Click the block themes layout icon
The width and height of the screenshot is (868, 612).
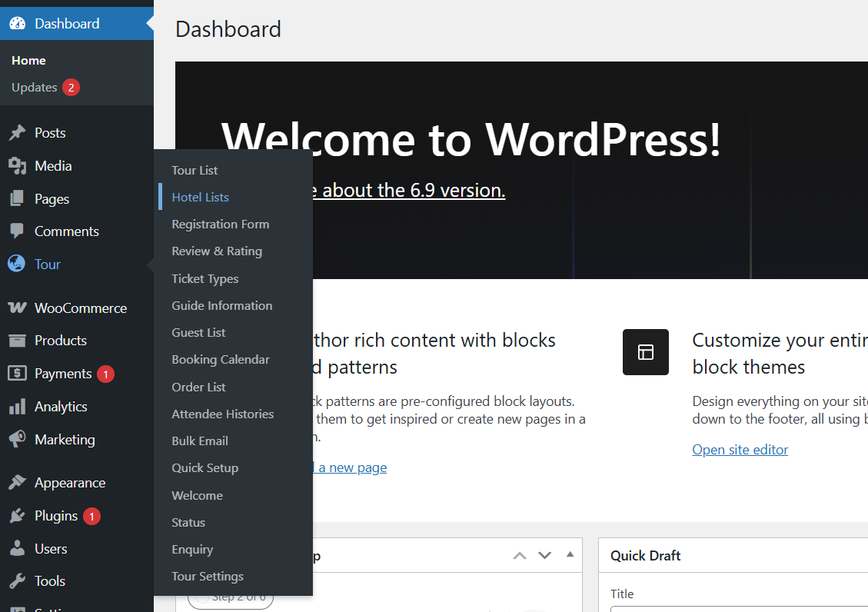[x=645, y=352]
